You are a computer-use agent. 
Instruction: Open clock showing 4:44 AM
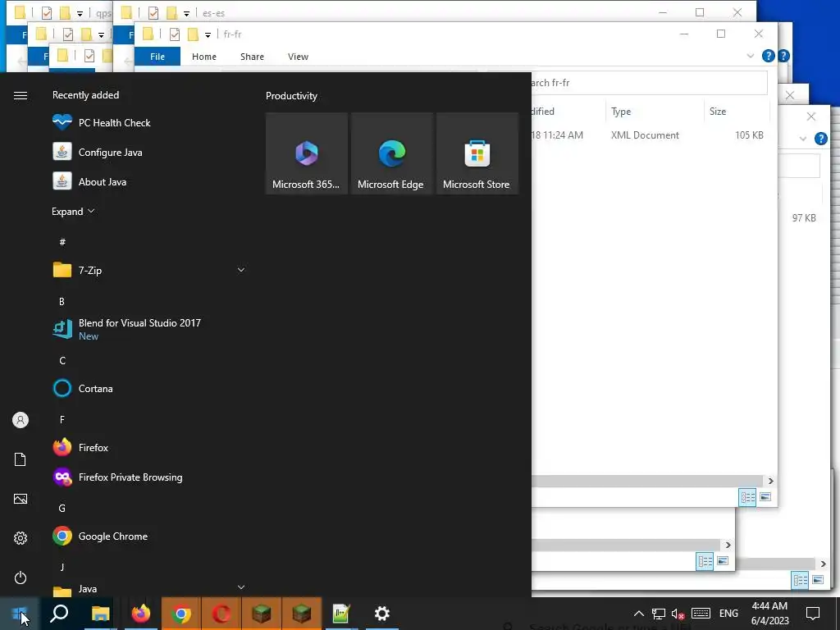[x=769, y=614]
